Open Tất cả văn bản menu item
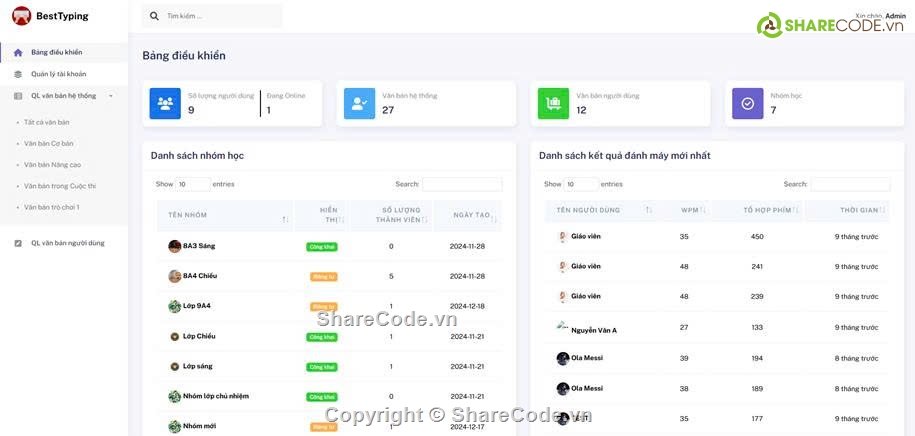 pos(46,122)
